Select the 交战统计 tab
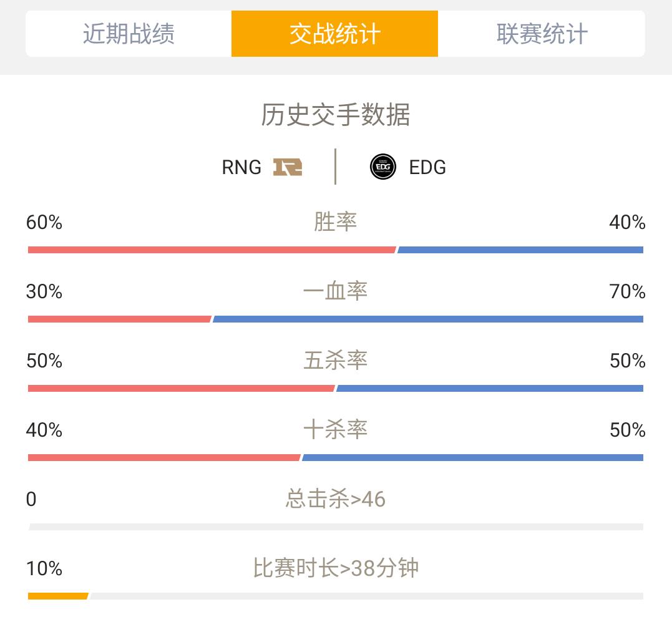The height and width of the screenshot is (622, 672). point(334,34)
